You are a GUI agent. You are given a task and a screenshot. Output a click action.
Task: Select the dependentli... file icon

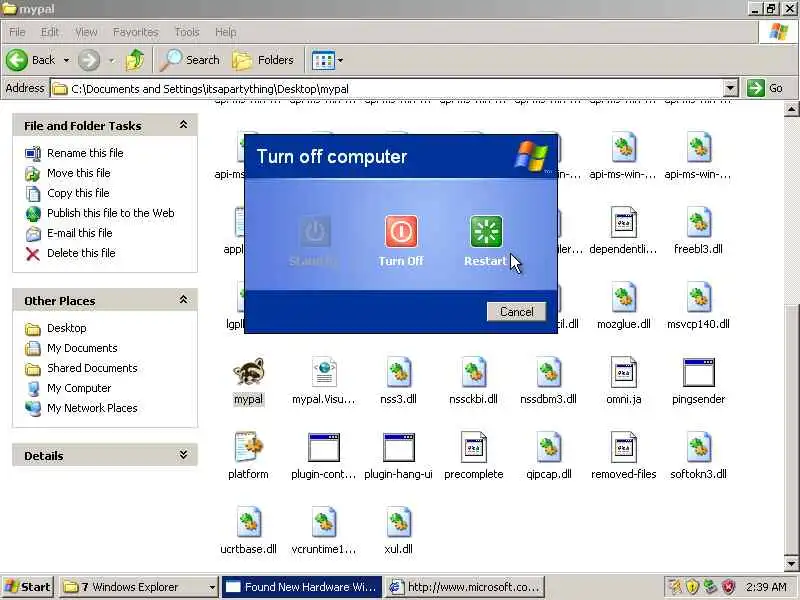click(x=623, y=222)
